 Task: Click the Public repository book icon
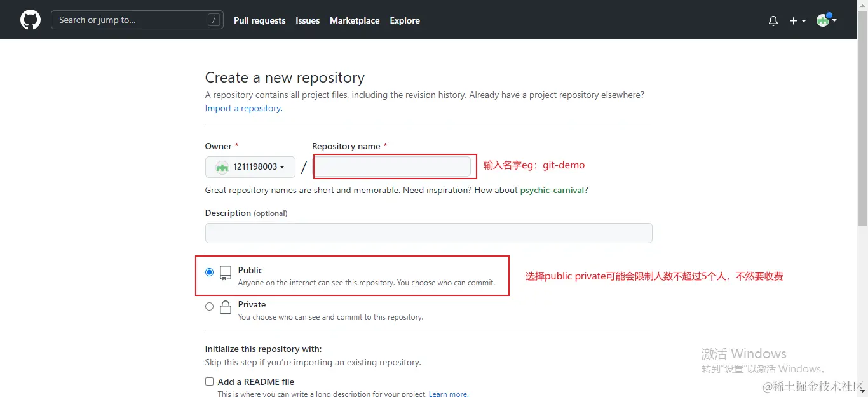click(x=226, y=273)
